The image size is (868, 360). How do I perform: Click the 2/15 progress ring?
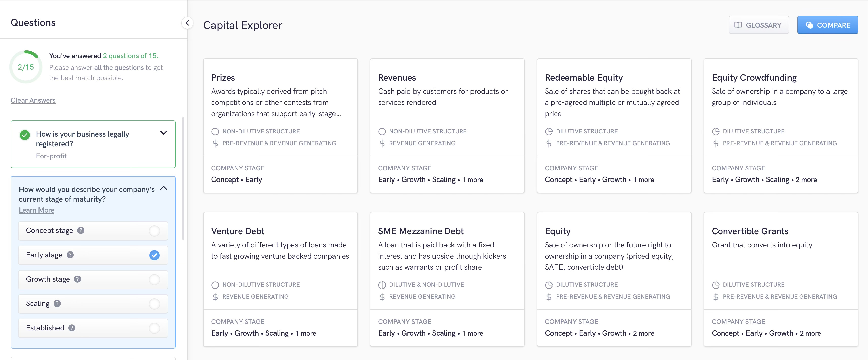(26, 67)
